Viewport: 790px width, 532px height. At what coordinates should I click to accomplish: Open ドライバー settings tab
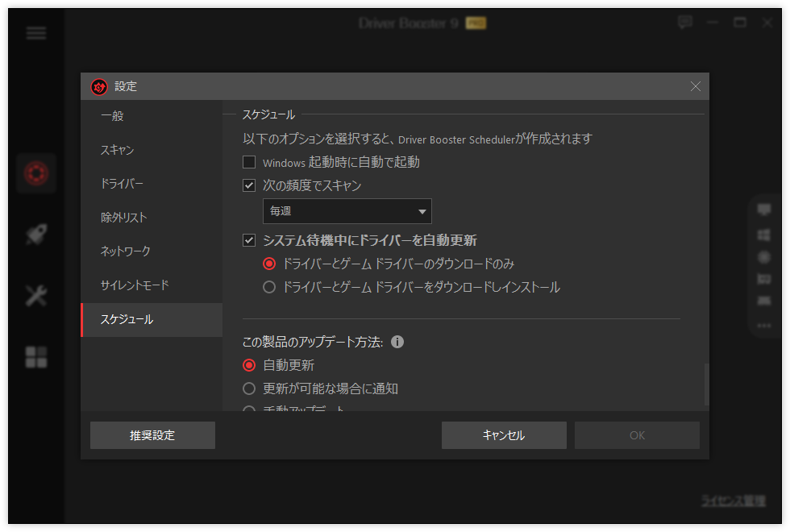[x=152, y=184]
